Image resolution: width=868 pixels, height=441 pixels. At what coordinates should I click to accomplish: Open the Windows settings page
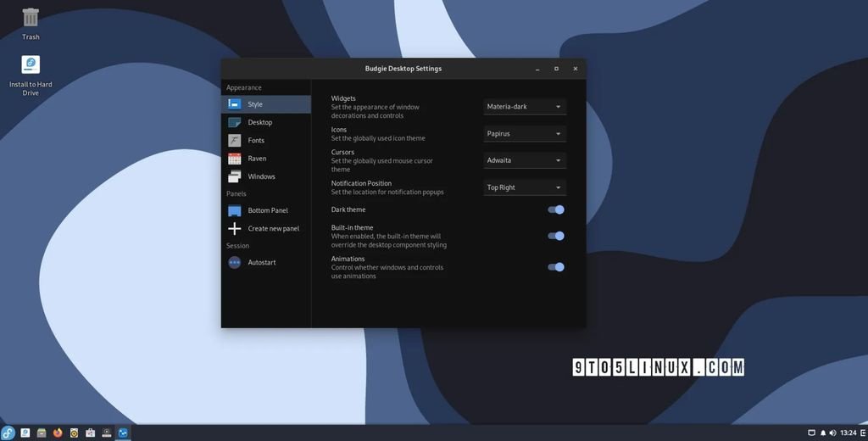click(265, 176)
